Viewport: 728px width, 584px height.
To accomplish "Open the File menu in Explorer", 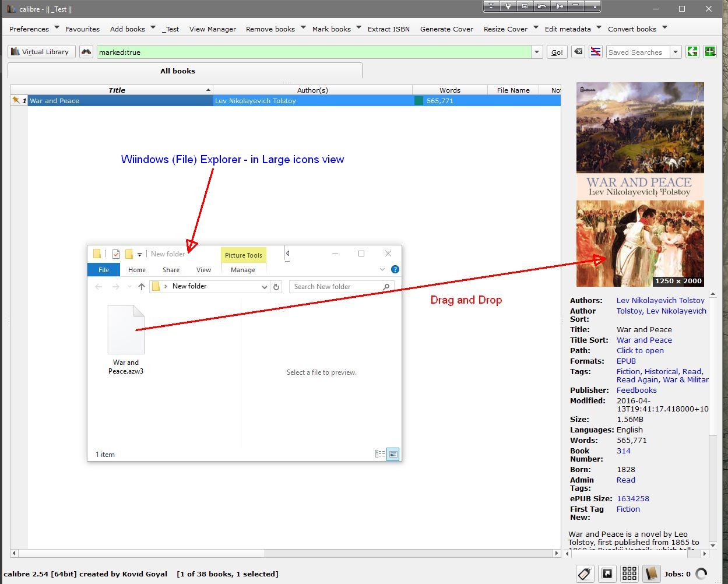I will point(104,270).
